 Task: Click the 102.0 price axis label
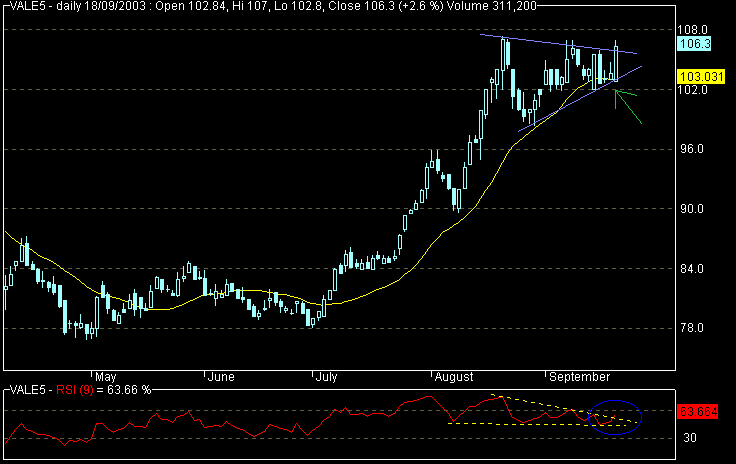(692, 90)
